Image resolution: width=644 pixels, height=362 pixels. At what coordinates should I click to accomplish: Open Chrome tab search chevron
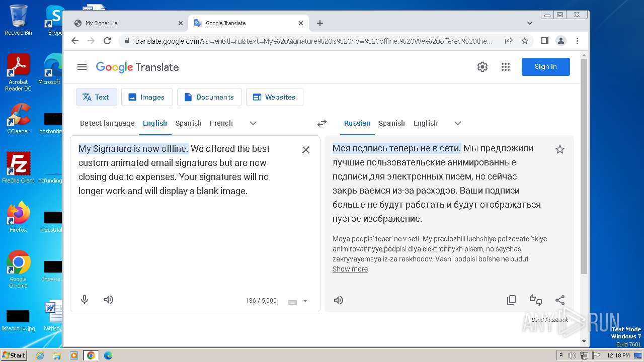529,23
